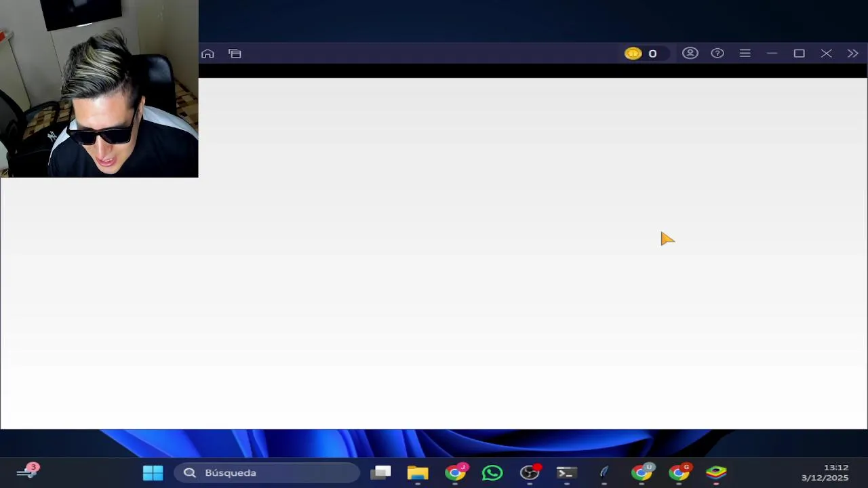This screenshot has height=488, width=868.
Task: Close the BlueStacks window
Action: click(x=826, y=53)
